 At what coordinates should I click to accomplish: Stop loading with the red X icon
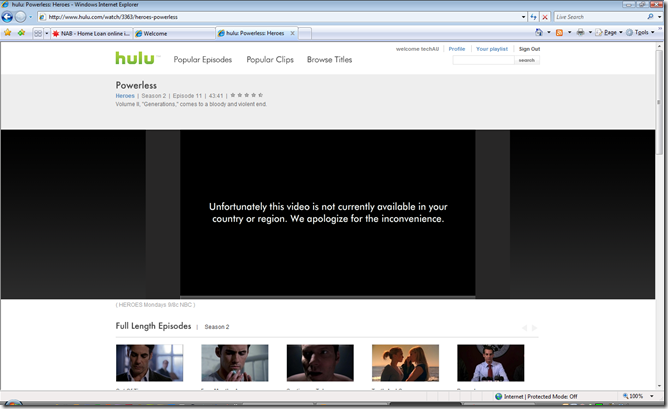click(545, 17)
